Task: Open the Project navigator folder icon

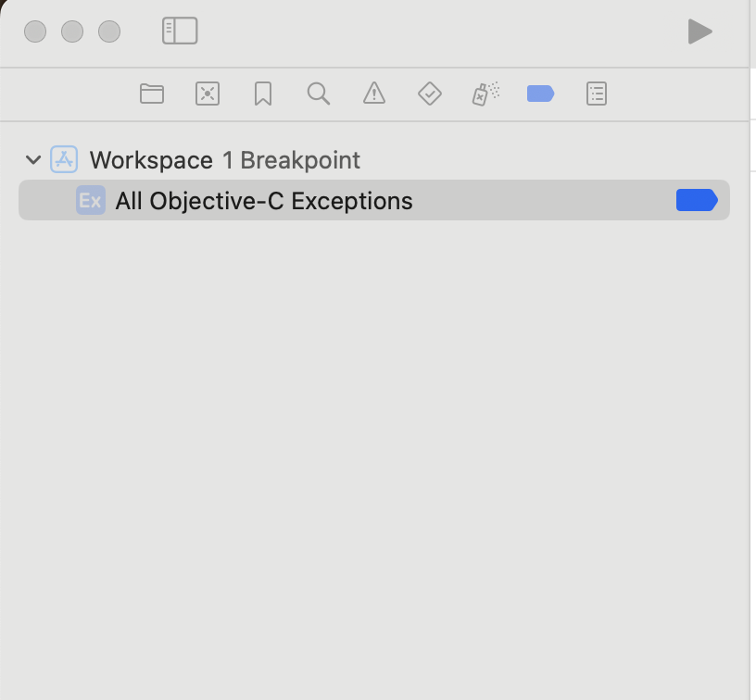Action: [x=152, y=94]
